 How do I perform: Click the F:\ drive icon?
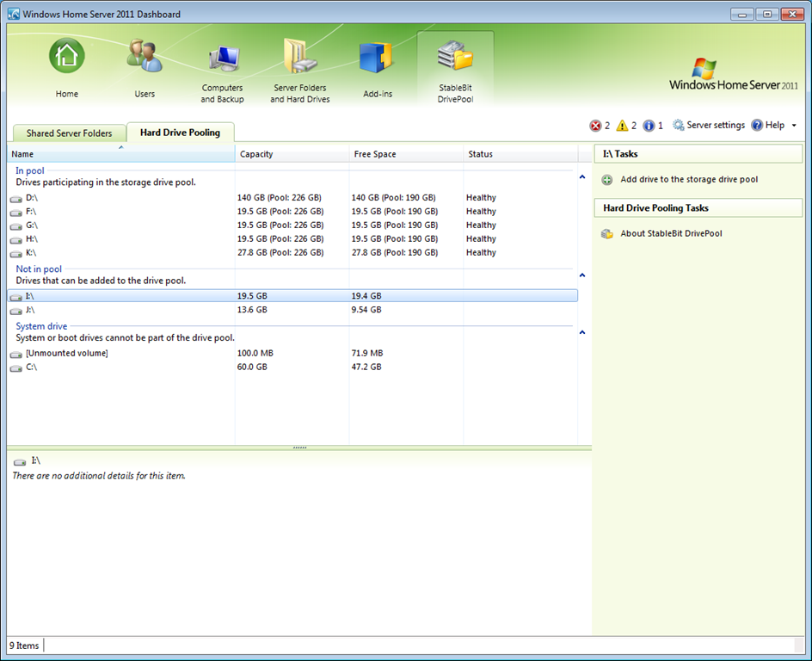tap(16, 213)
